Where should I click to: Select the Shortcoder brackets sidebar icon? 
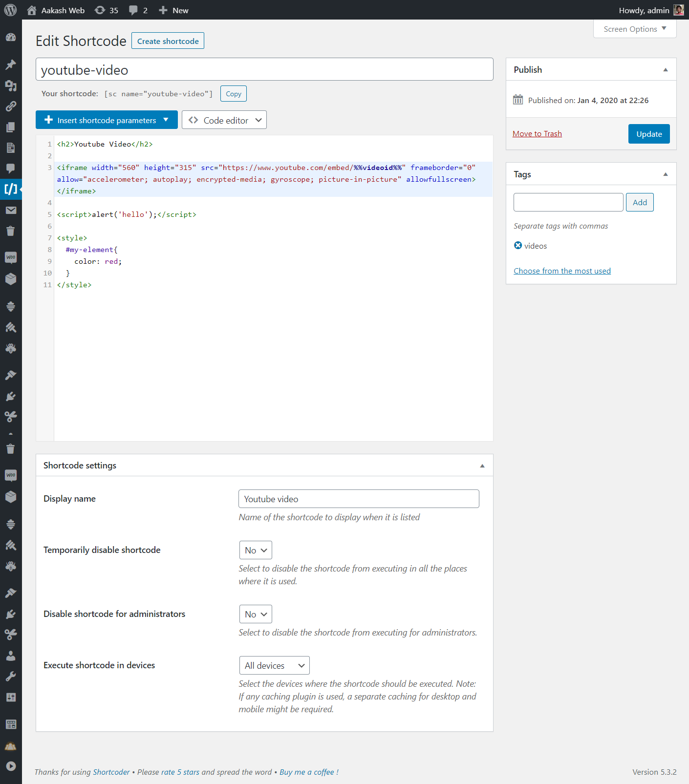pos(11,189)
